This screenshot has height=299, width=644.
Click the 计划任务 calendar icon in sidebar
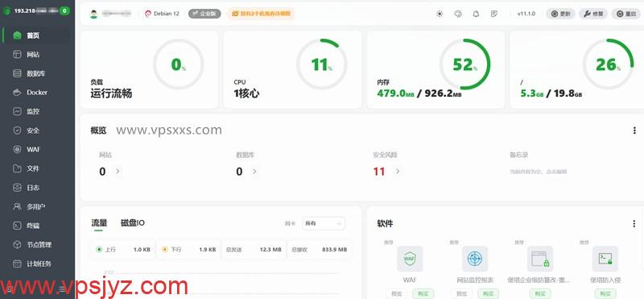tap(17, 264)
